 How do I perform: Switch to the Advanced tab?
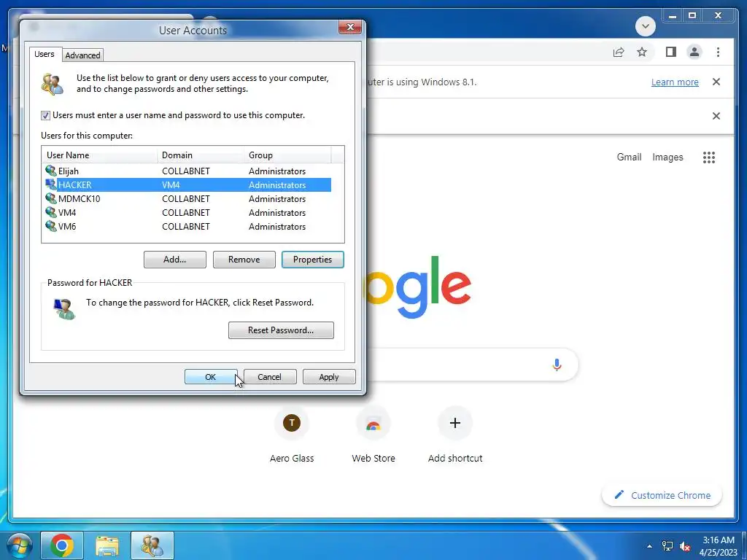(82, 55)
